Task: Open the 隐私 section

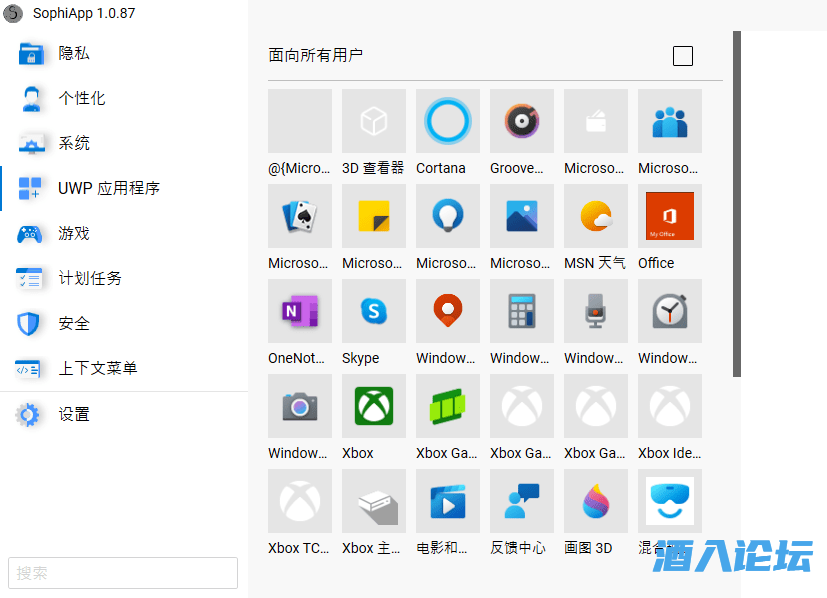Action: coord(73,53)
